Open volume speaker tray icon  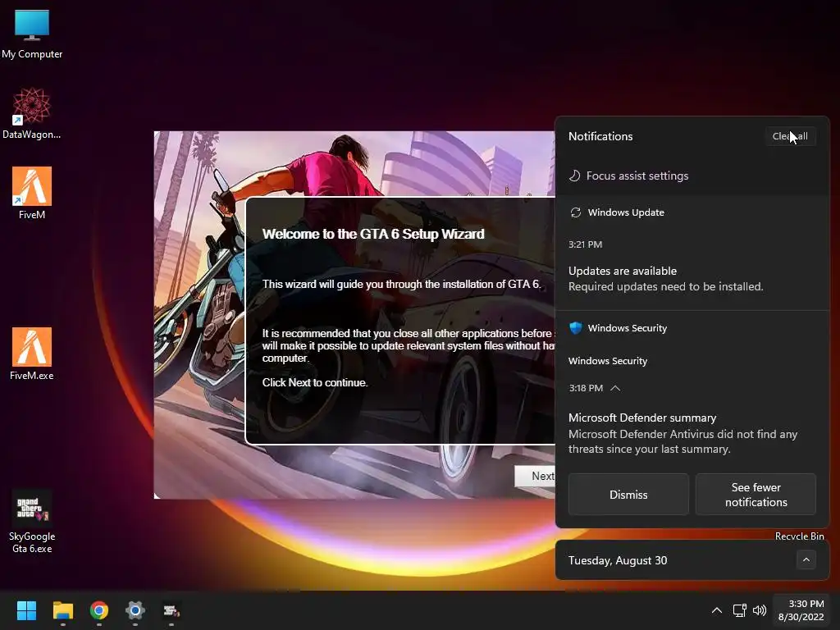pos(759,610)
